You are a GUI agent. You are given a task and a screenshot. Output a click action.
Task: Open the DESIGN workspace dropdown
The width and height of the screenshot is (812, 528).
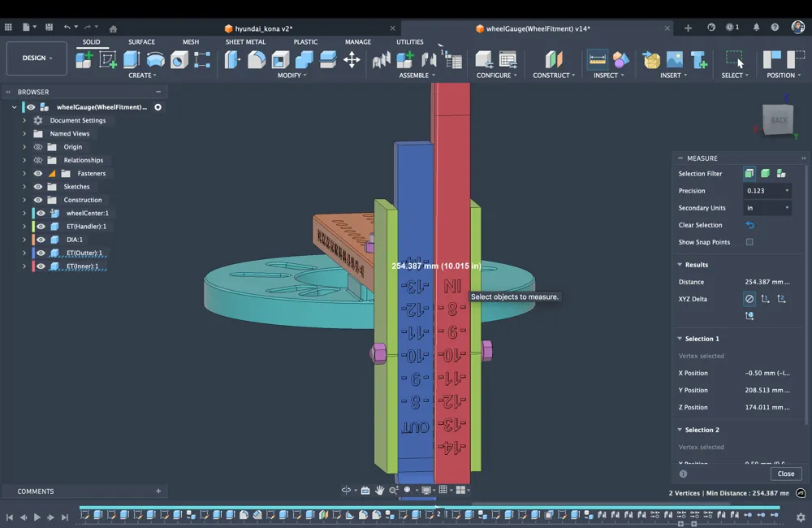[x=37, y=58]
